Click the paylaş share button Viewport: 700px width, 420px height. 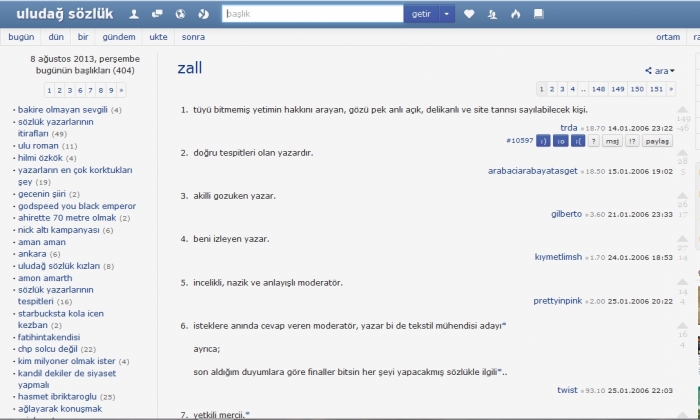coord(656,141)
